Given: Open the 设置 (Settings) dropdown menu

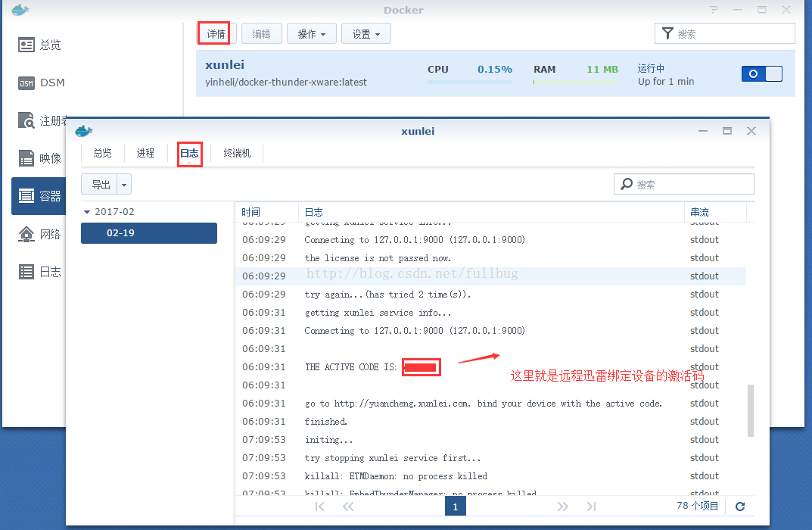Looking at the screenshot, I should [x=366, y=33].
